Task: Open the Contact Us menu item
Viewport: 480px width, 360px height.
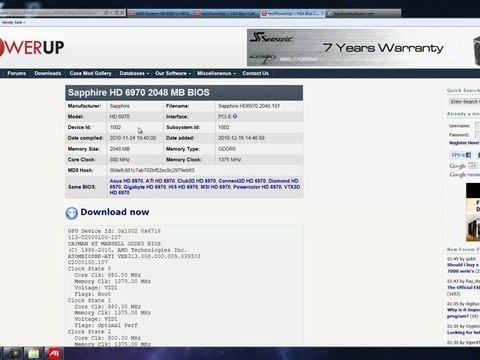Action: pos(255,73)
